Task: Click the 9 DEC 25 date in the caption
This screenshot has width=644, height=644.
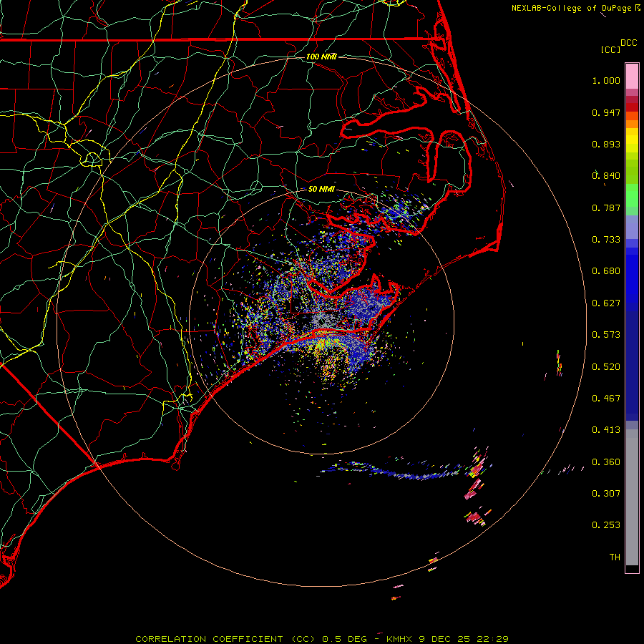Action: click(x=444, y=639)
